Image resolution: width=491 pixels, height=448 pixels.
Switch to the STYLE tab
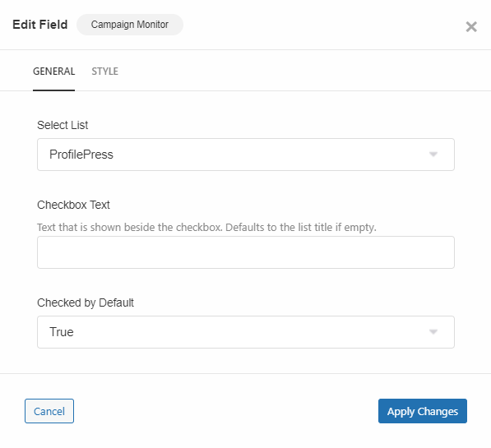(x=105, y=72)
